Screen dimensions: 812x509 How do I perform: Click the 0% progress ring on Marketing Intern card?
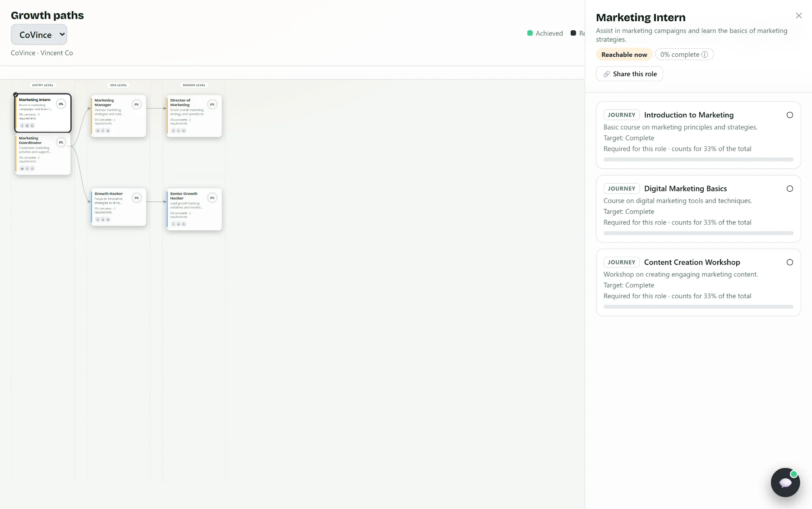[x=61, y=104]
